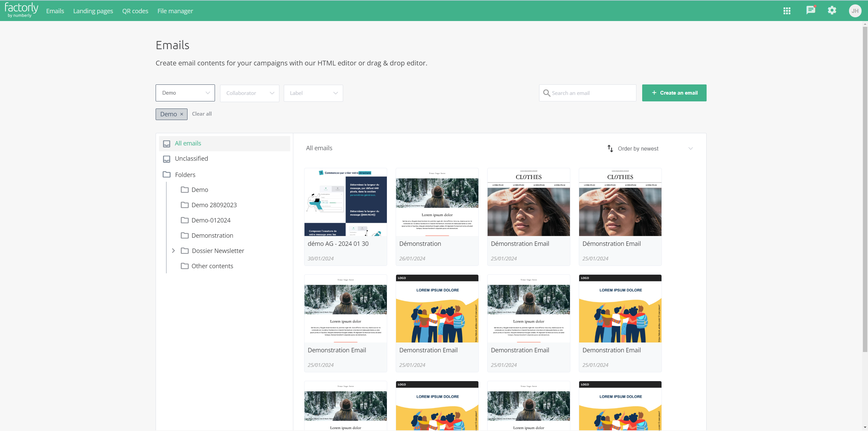Open the Label dropdown
The image size is (868, 431).
pos(313,93)
